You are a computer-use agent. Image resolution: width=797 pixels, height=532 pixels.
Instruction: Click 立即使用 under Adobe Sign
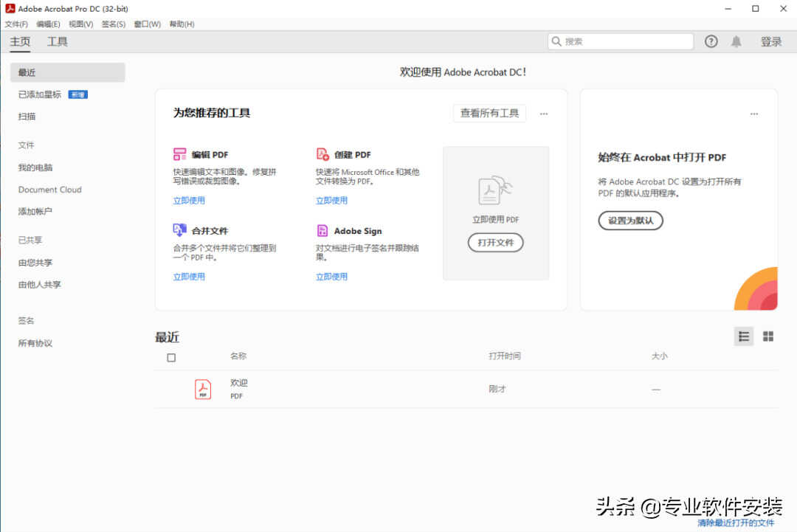coord(332,277)
